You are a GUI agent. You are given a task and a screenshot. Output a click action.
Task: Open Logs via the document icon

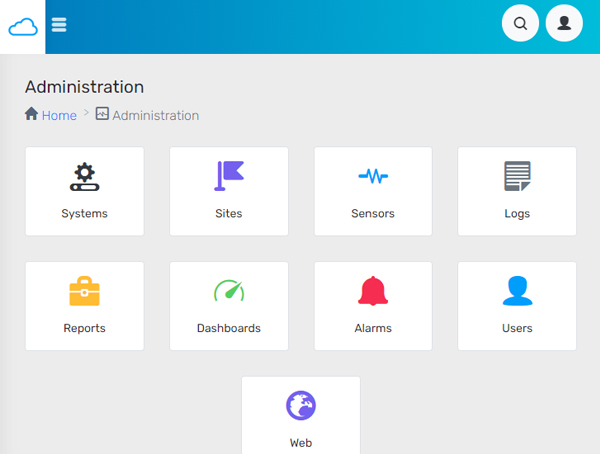[517, 176]
